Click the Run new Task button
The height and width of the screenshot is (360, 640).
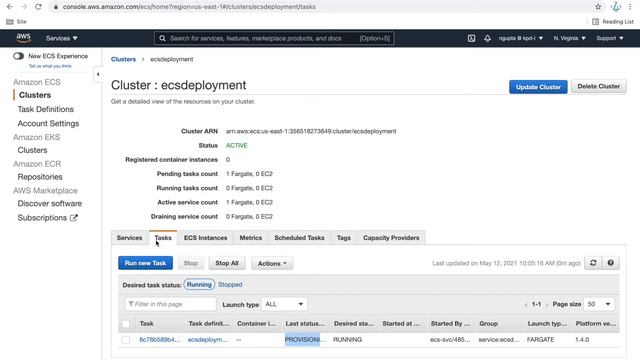145,263
